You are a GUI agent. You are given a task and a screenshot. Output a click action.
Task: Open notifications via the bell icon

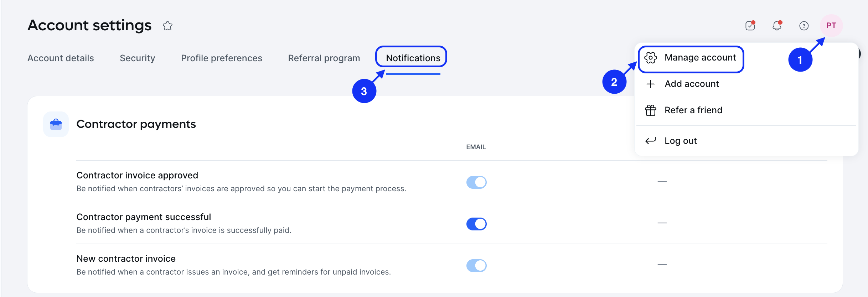click(x=777, y=25)
